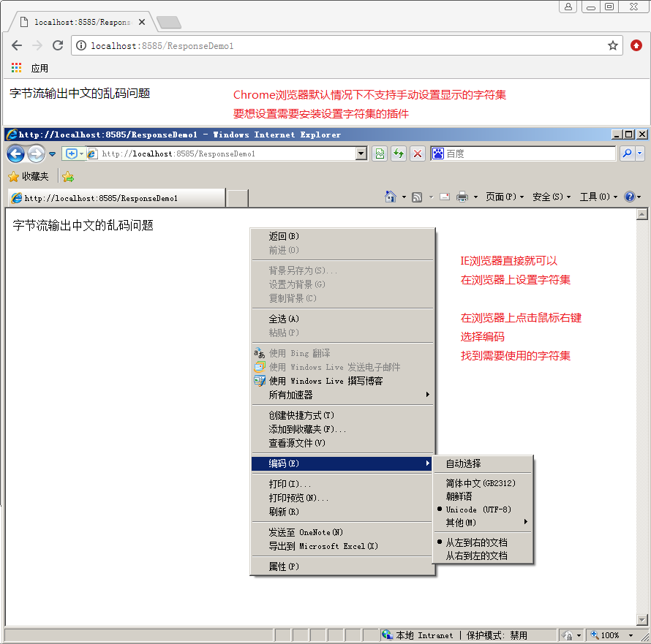Click 属性(P) menu item
The image size is (651, 644).
(x=342, y=567)
